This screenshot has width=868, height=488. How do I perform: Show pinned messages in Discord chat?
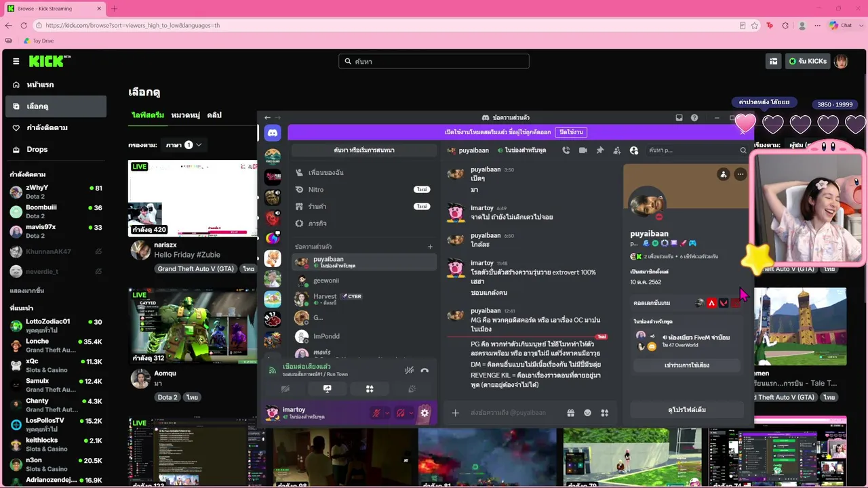coord(599,150)
